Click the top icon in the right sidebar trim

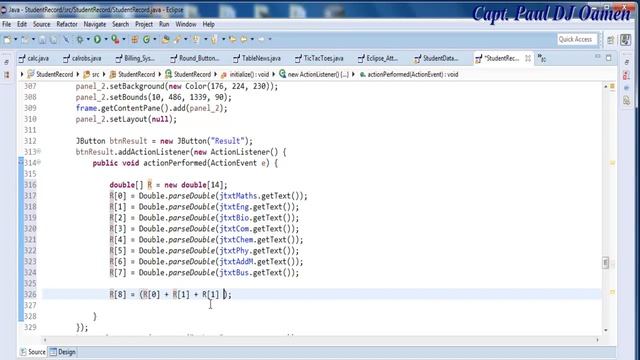tap(626, 62)
